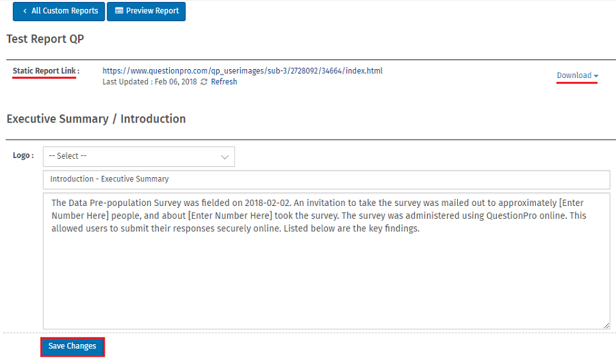Viewport: 616px width, 364px height.
Task: Click the Preview Report list icon
Action: pos(119,11)
